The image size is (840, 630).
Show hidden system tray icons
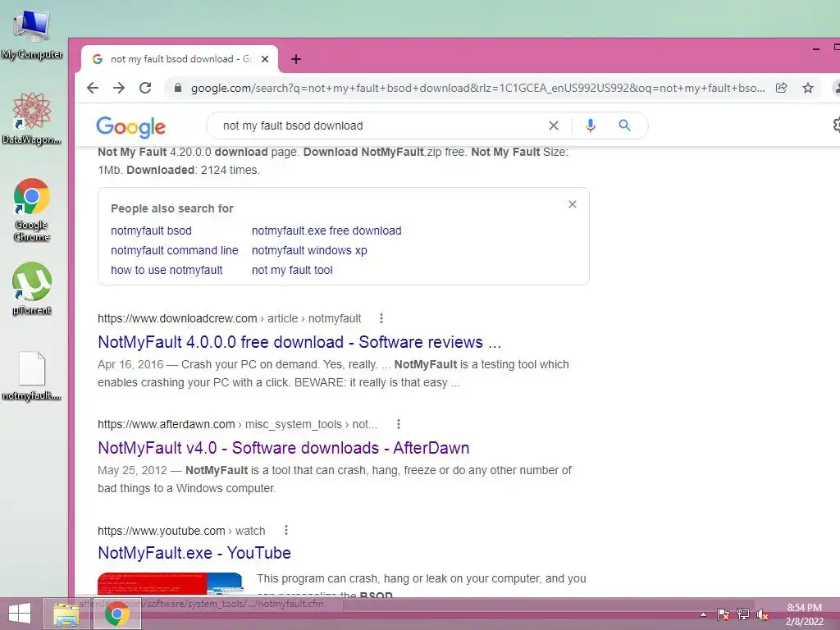[703, 614]
